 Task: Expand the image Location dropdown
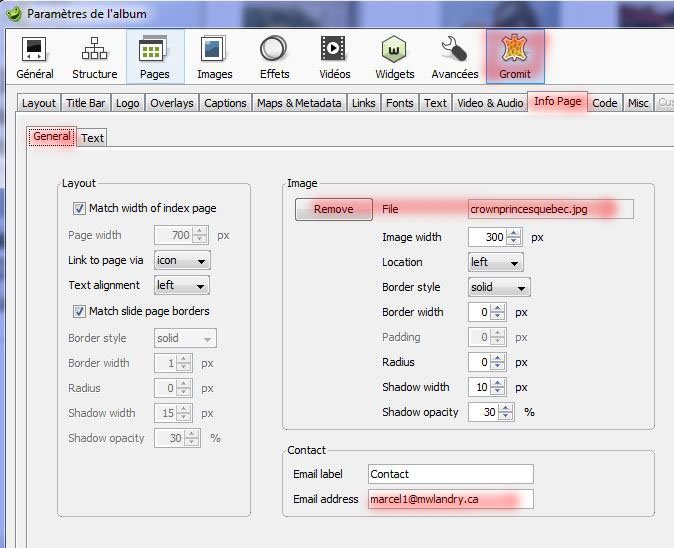[x=495, y=262]
